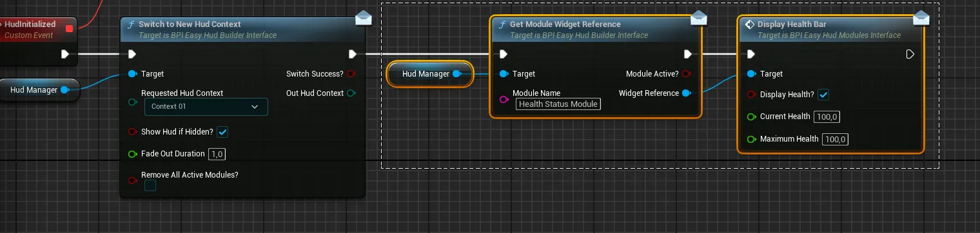Click the envelope icon on Display Health Bar node
Image resolution: width=980 pixels, height=233 pixels.
tap(921, 19)
